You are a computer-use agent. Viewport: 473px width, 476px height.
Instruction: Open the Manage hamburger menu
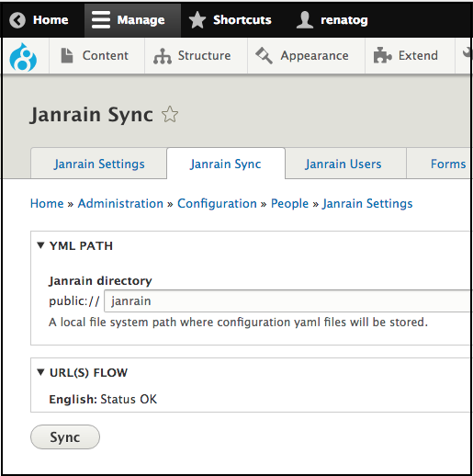(132, 20)
